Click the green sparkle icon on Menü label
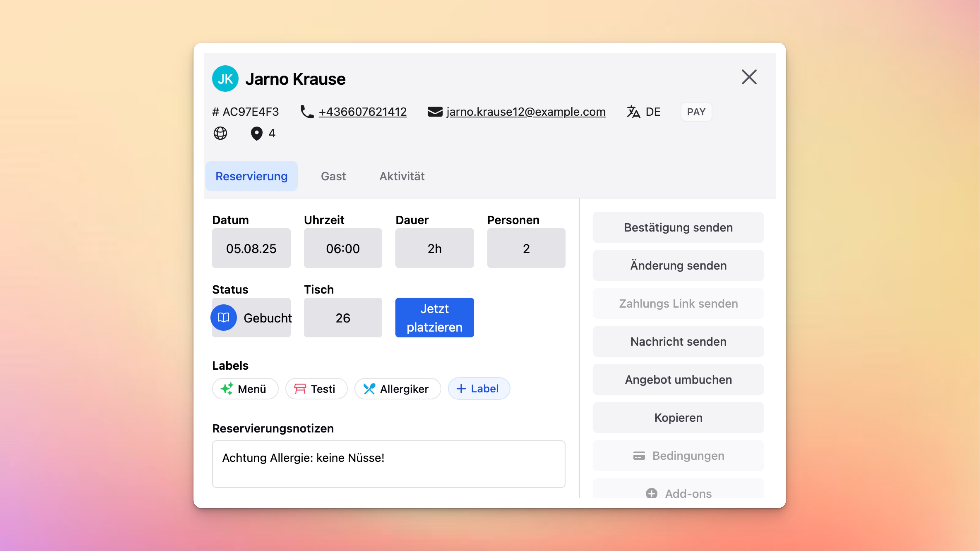This screenshot has height=551, width=980. pyautogui.click(x=227, y=389)
